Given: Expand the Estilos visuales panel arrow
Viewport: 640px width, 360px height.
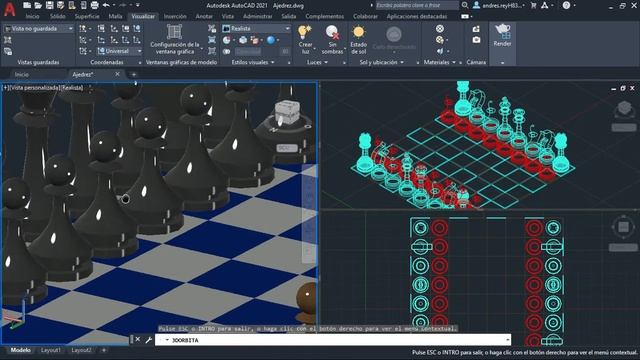Looking at the screenshot, I should pyautogui.click(x=272, y=62).
